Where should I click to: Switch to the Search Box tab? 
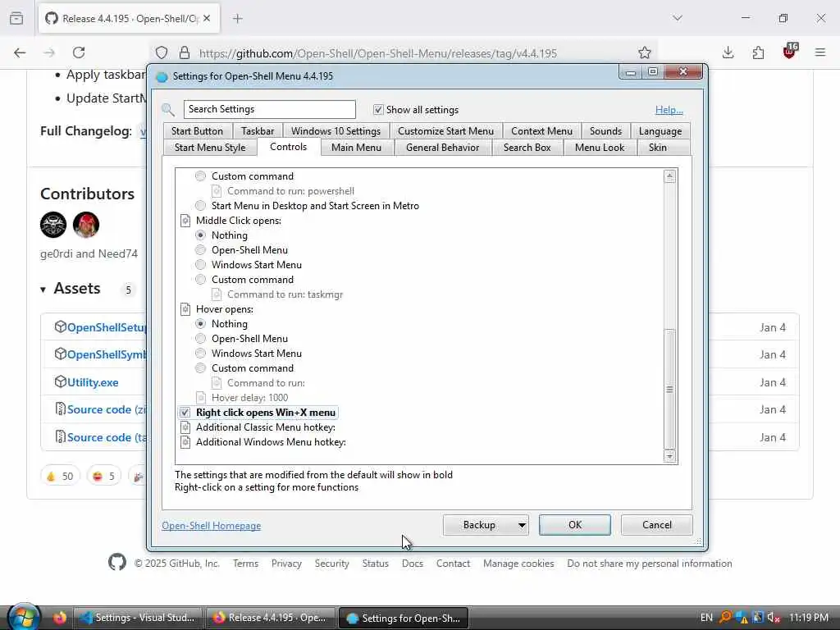[527, 148]
